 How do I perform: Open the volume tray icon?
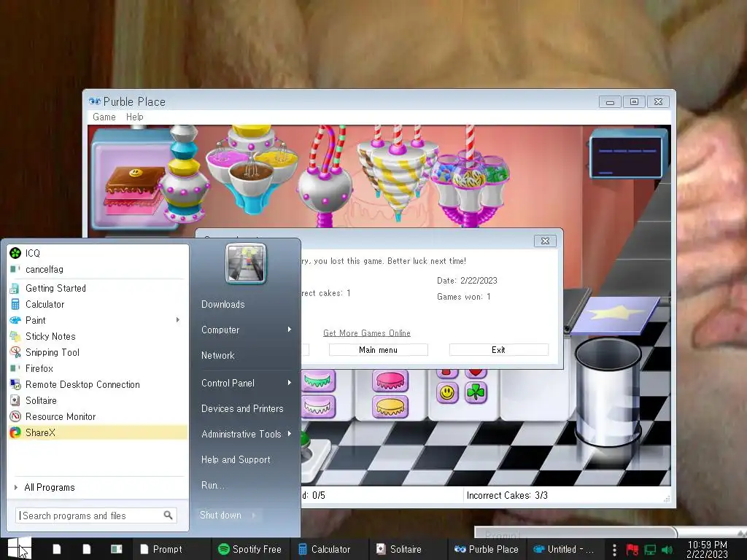click(x=667, y=550)
